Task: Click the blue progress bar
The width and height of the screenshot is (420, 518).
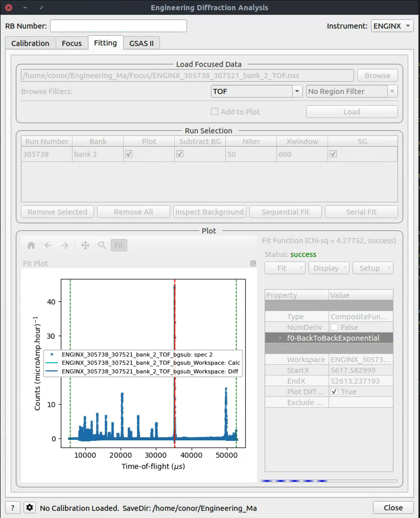Action: click(329, 481)
